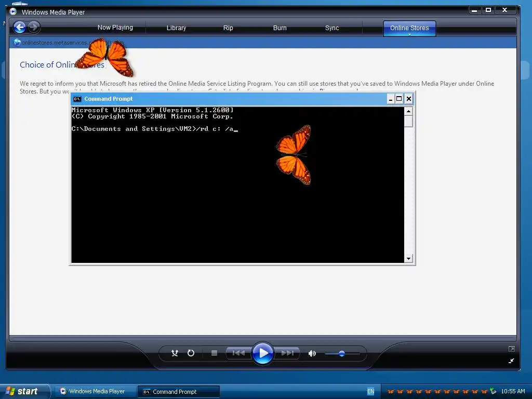Adjust the volume slider handle
The width and height of the screenshot is (532, 399).
click(x=342, y=353)
